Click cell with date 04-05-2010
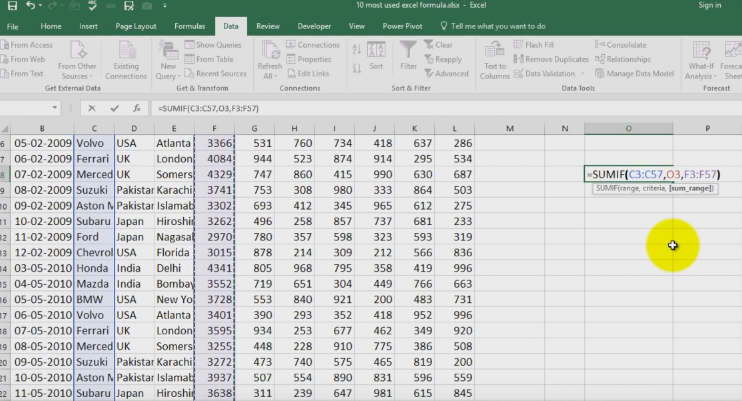The image size is (742, 401). (42, 284)
